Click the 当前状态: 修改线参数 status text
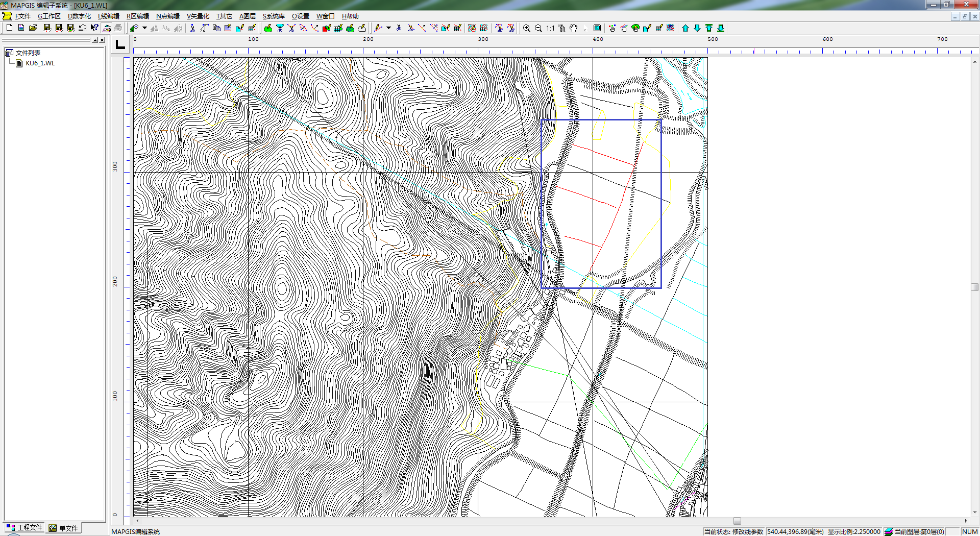This screenshot has width=980, height=536. click(x=733, y=531)
